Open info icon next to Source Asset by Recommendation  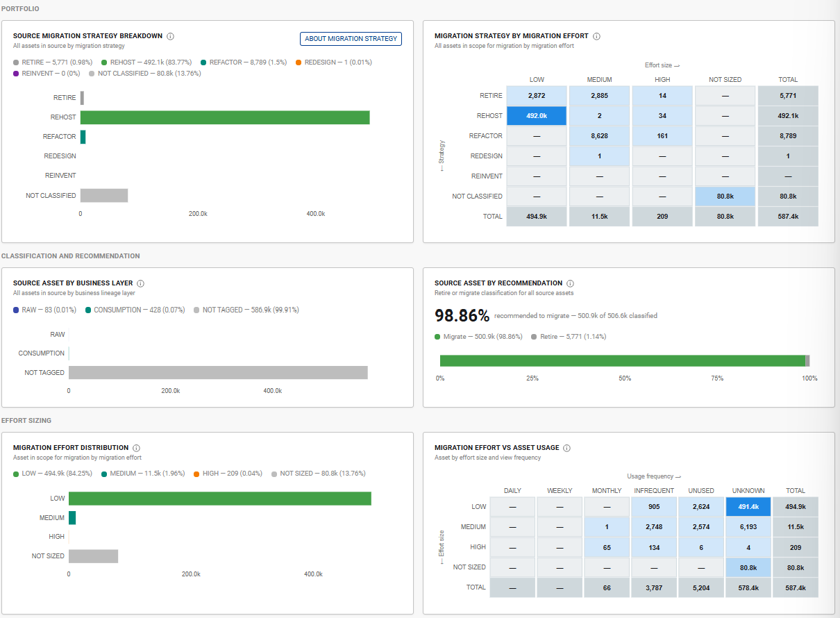(570, 283)
